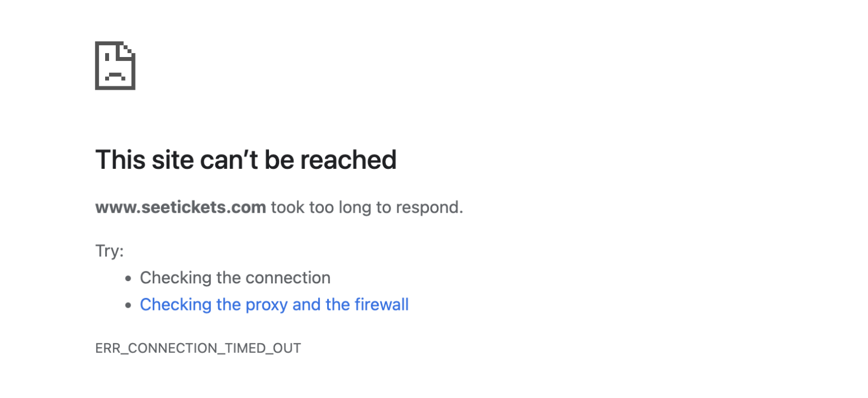This screenshot has width=868, height=398.
Task: Click the bullet before "Checking the connection"
Action: (x=129, y=278)
